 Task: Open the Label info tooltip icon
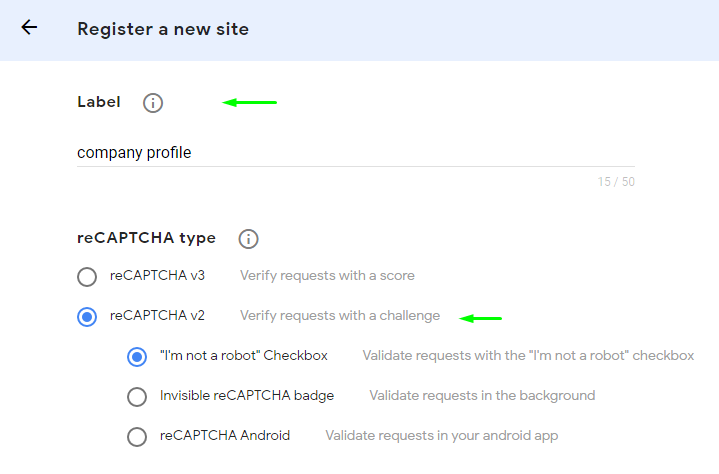pos(153,102)
